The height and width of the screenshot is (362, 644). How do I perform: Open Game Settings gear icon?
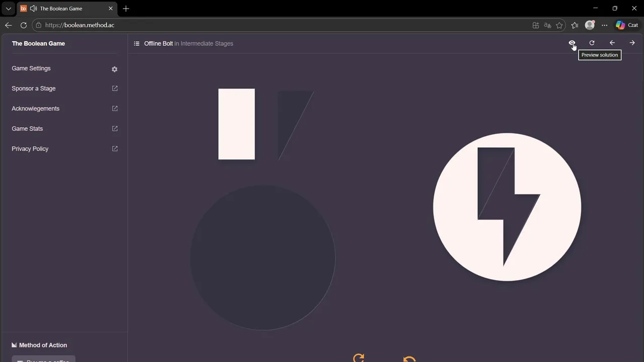click(115, 69)
